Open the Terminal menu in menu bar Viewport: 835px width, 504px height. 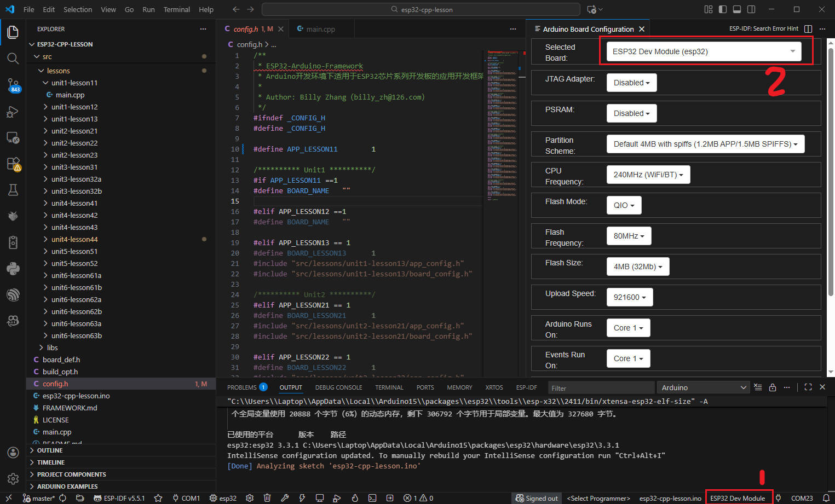(x=176, y=9)
